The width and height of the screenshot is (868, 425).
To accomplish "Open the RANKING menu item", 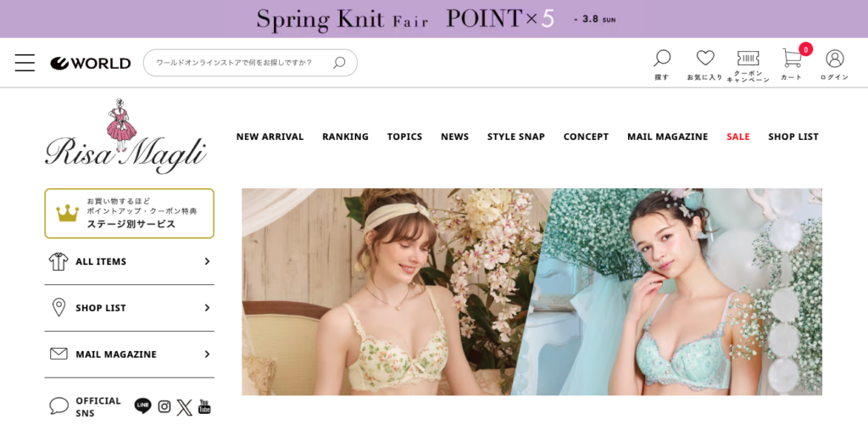I will 345,137.
